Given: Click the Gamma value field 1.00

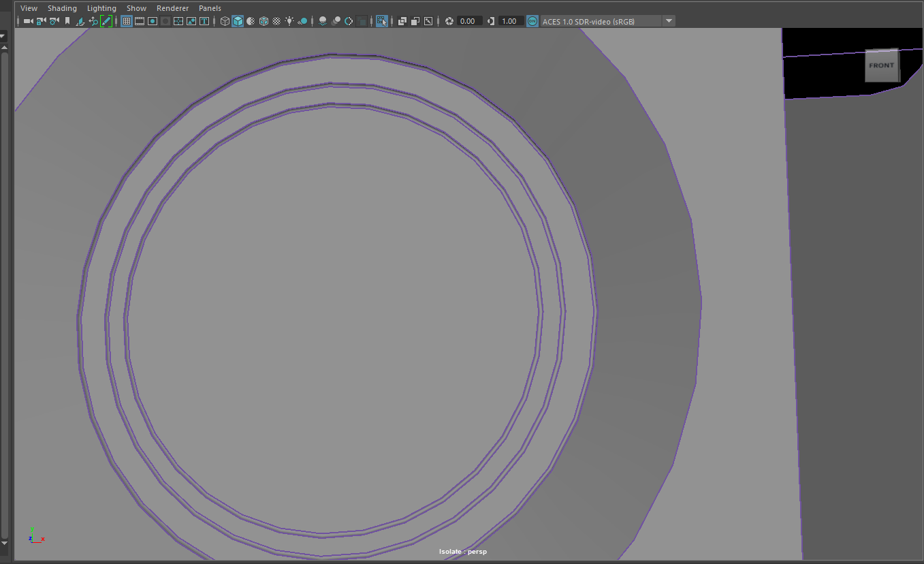Looking at the screenshot, I should pos(511,21).
